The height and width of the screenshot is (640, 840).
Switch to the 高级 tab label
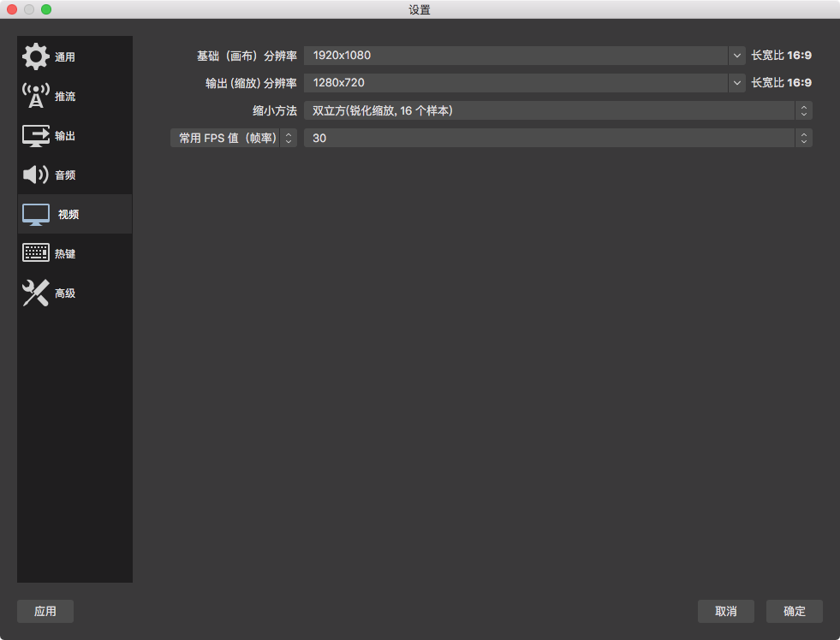click(x=65, y=293)
